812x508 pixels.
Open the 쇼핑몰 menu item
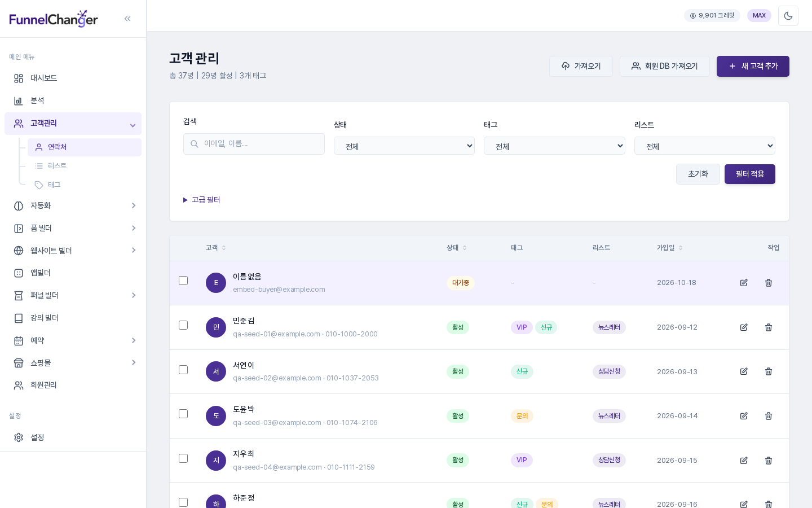coord(73,363)
